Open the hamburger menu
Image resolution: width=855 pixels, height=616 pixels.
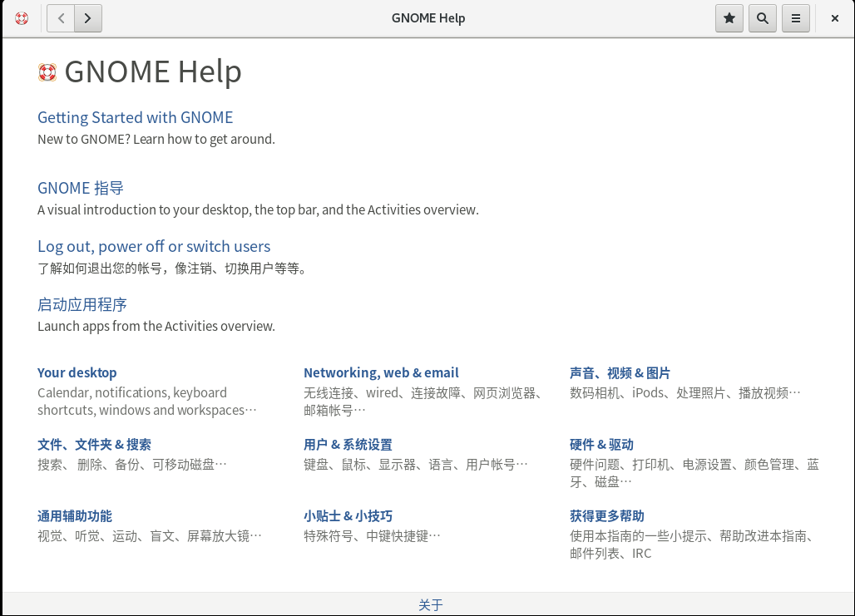[x=796, y=18]
